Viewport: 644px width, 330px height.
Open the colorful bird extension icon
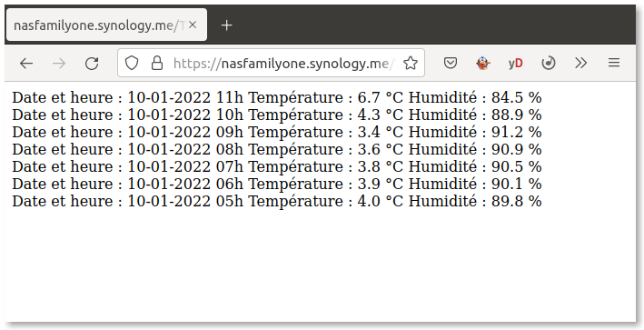point(483,64)
